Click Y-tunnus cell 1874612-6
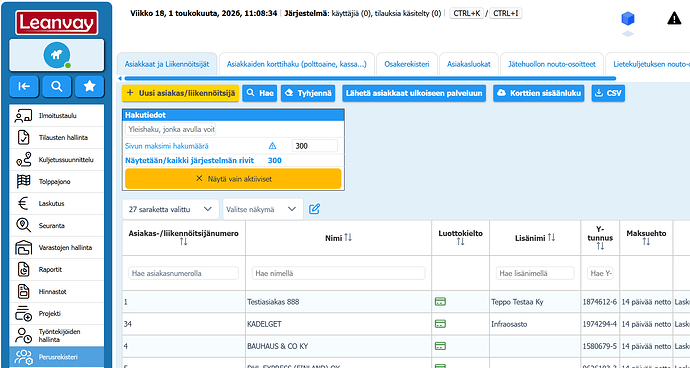 (600, 302)
